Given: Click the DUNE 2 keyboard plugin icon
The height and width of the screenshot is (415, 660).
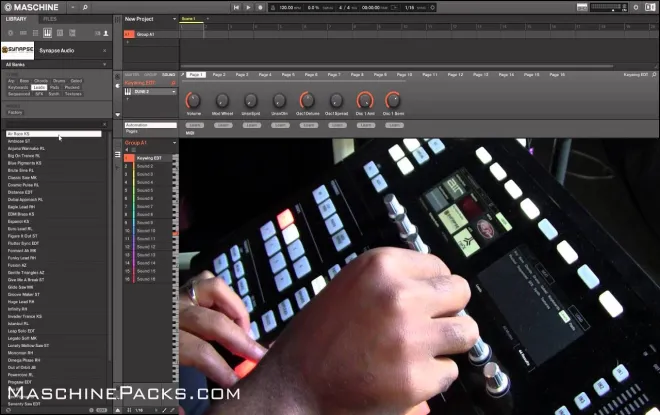Looking at the screenshot, I should (128, 92).
